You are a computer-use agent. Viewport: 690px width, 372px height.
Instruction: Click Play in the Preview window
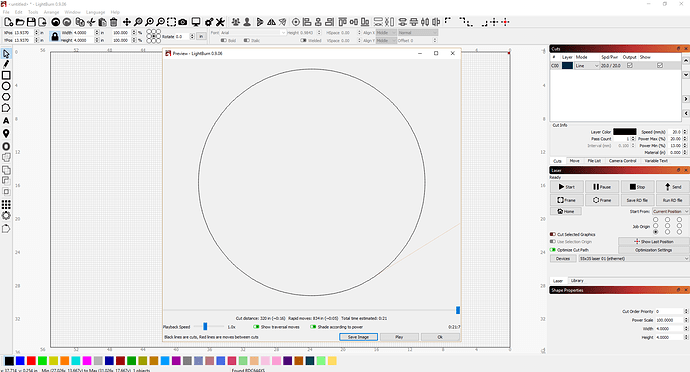[399, 337]
